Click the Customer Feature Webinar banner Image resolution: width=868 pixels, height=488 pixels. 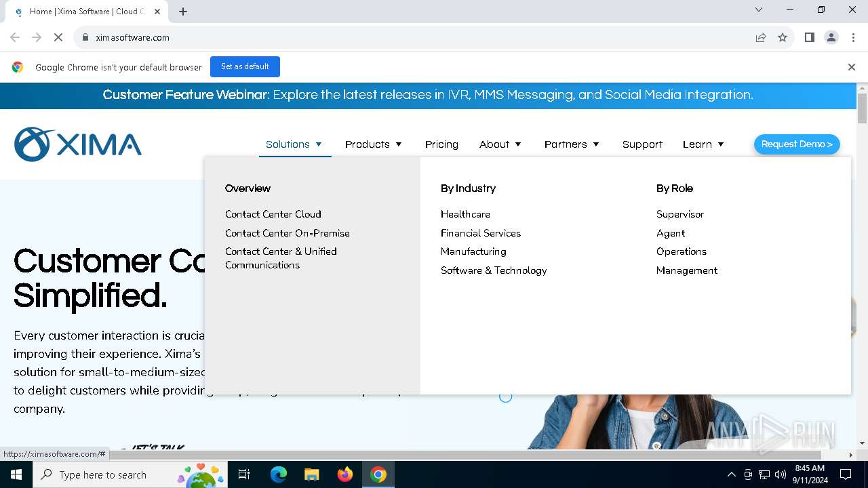(x=428, y=95)
